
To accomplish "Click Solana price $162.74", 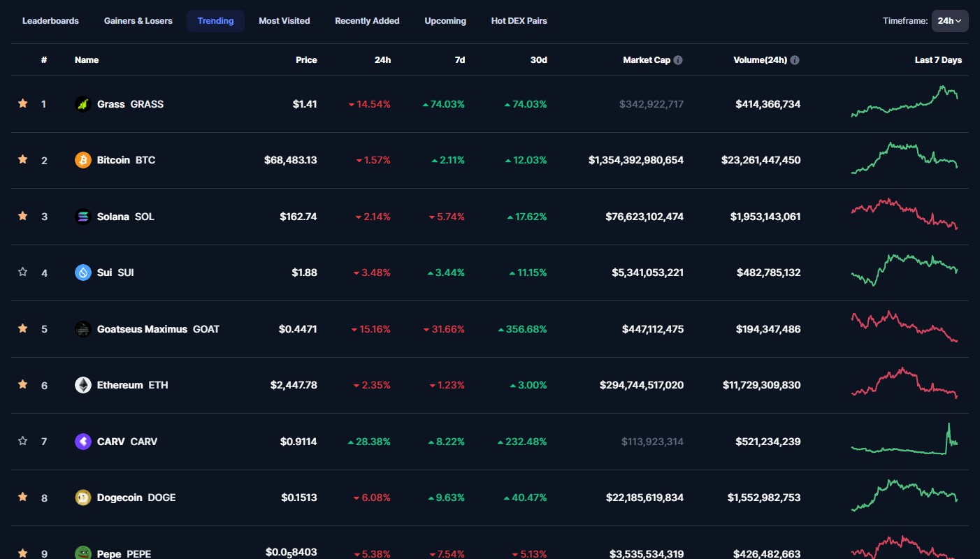I will click(298, 217).
